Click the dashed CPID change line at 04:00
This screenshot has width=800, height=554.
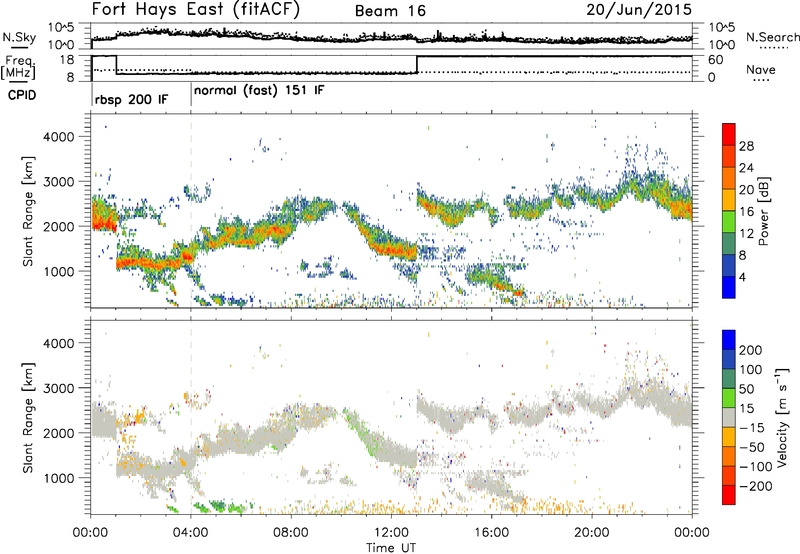pyautogui.click(x=191, y=211)
